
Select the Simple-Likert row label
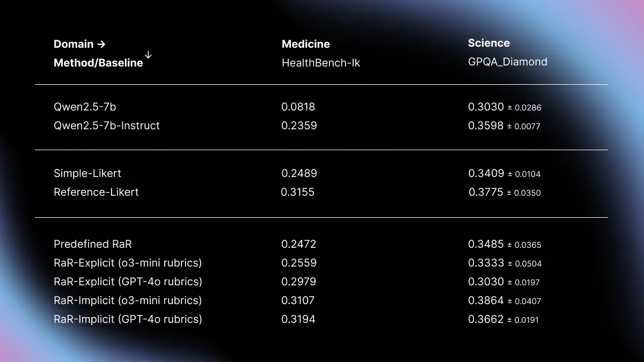(87, 173)
